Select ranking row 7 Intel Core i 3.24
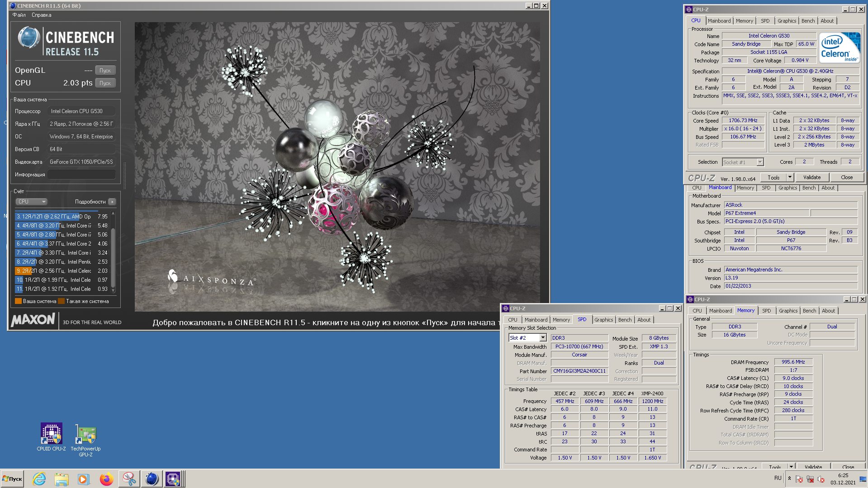This screenshot has height=488, width=868. [x=62, y=253]
